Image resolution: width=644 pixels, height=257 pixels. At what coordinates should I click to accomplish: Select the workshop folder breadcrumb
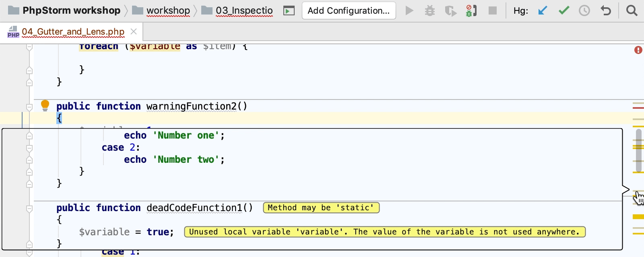click(x=161, y=10)
